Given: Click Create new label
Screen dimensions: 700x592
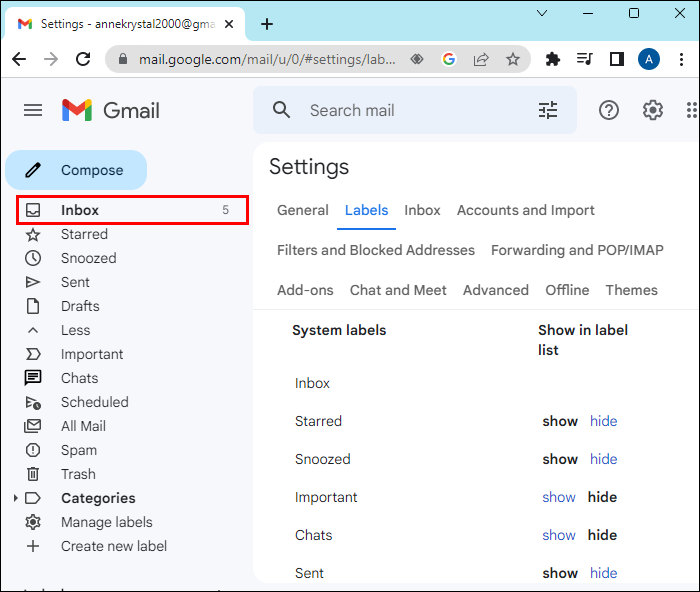Looking at the screenshot, I should point(114,546).
